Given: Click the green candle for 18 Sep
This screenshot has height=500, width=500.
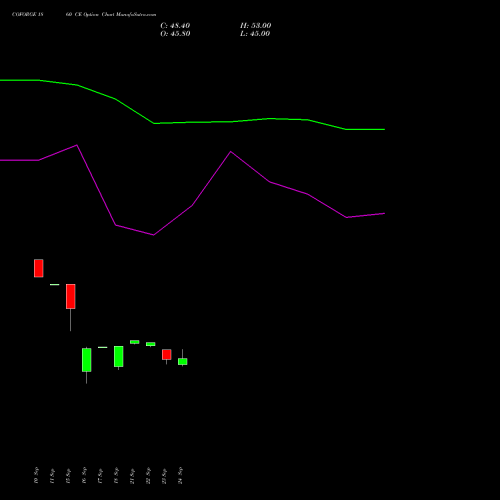Looking at the screenshot, I should pos(119,356).
